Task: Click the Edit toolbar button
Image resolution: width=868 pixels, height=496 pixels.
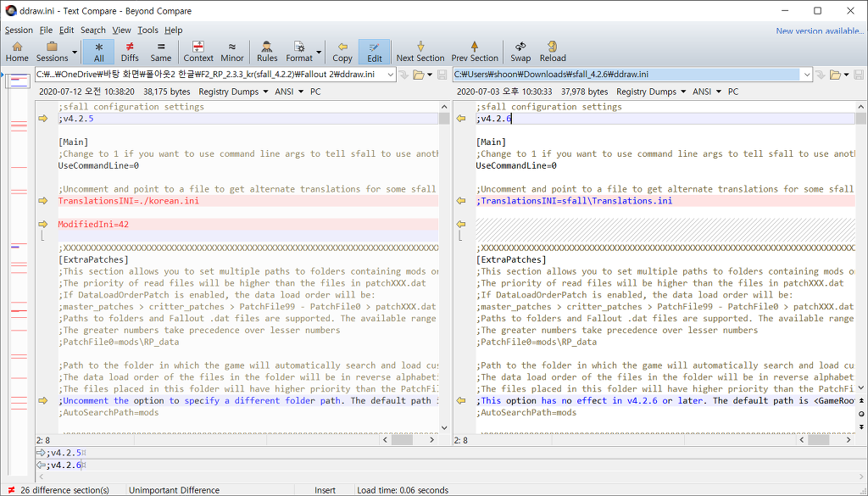Action: coord(374,51)
